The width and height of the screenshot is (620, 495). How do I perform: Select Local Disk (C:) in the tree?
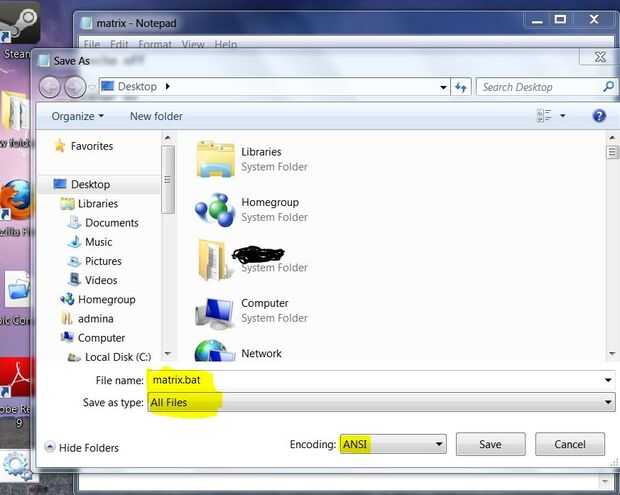click(x=118, y=357)
